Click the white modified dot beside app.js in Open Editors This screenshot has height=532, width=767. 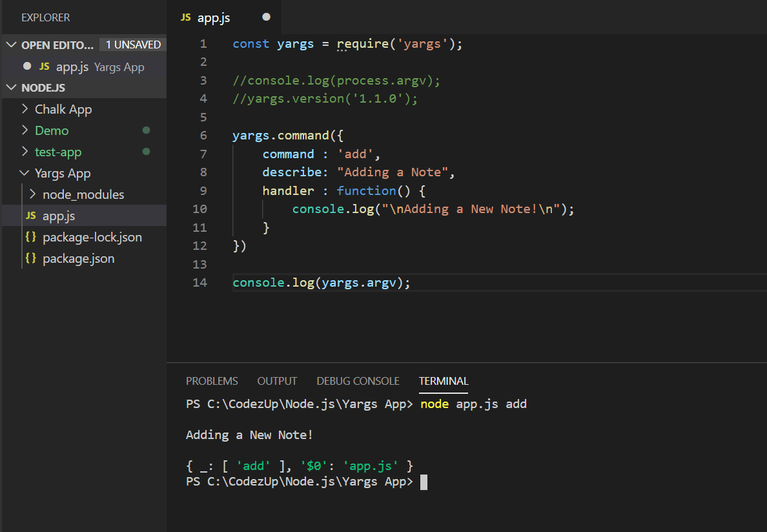26,66
